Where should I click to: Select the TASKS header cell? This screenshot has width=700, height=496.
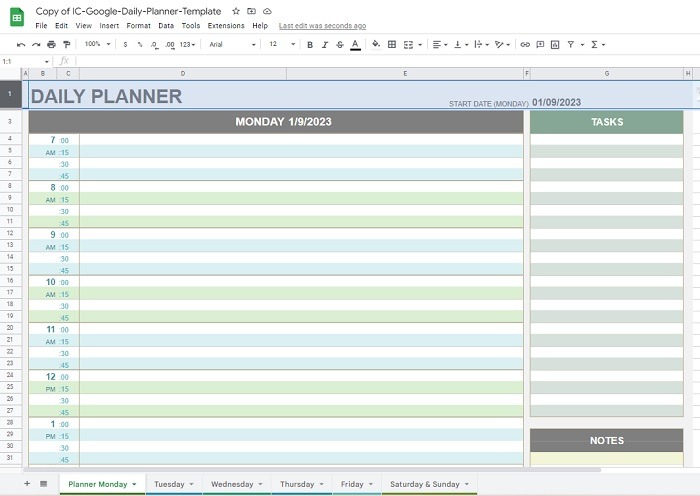(607, 122)
